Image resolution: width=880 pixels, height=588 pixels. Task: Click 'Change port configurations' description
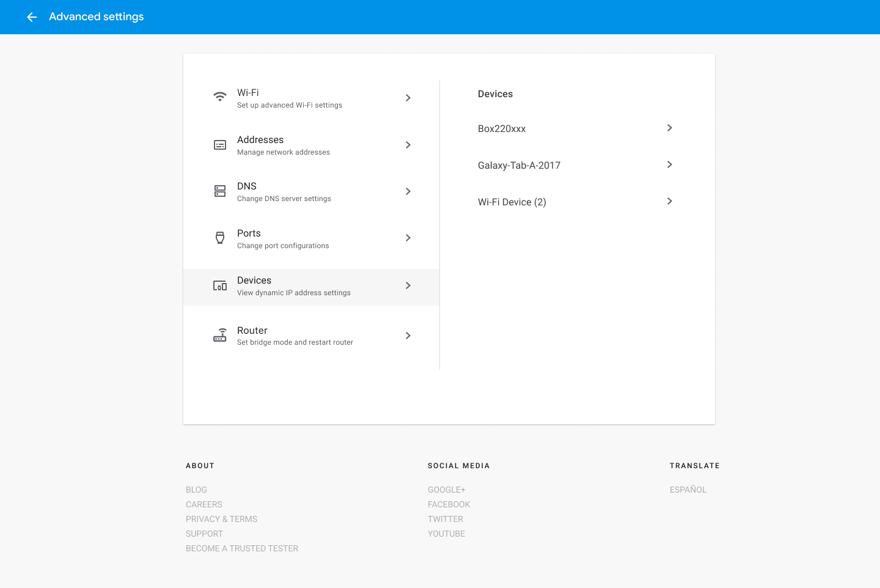pyautogui.click(x=283, y=246)
